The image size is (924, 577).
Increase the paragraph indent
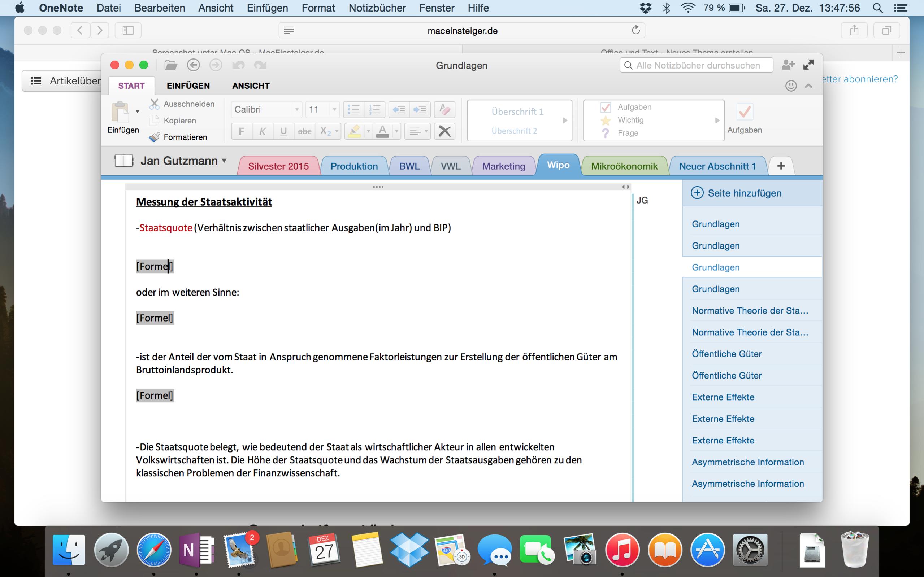pos(420,110)
